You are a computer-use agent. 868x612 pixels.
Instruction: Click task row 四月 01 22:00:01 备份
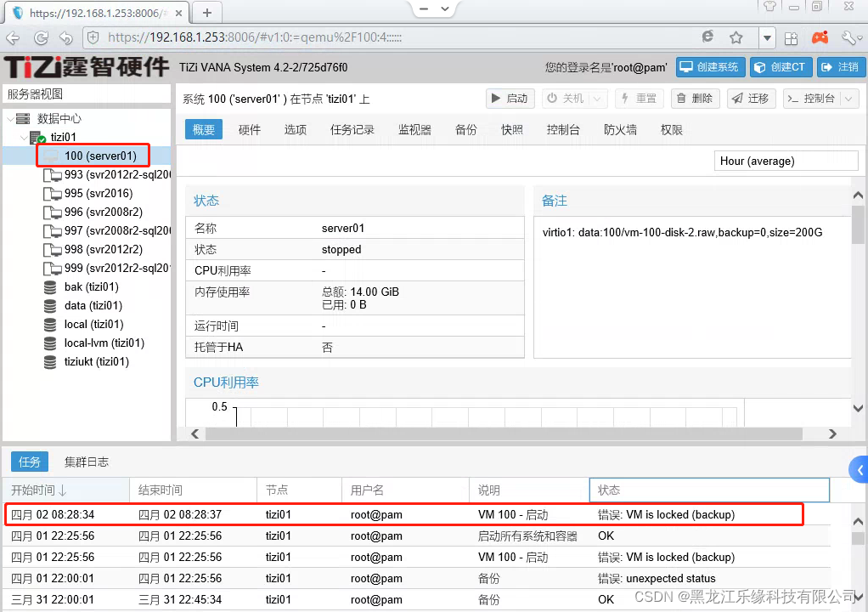point(416,579)
